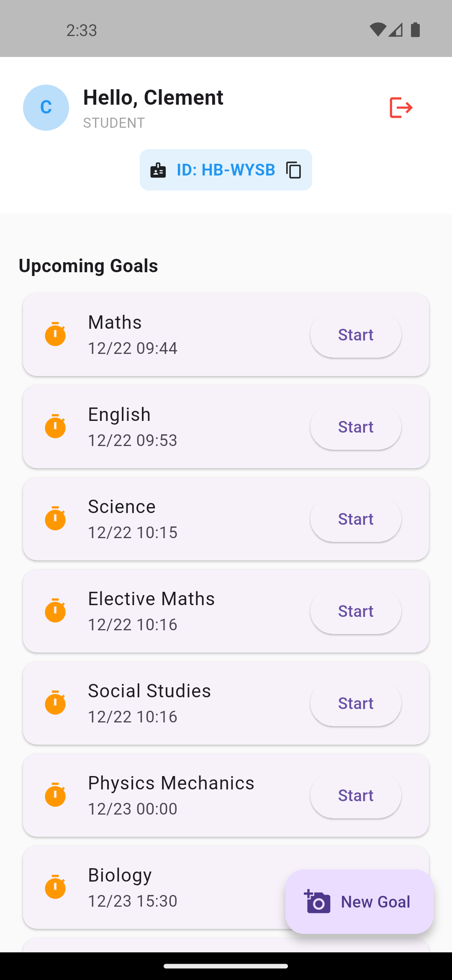Tap the battery icon in status bar
The image size is (452, 980).
415,30
